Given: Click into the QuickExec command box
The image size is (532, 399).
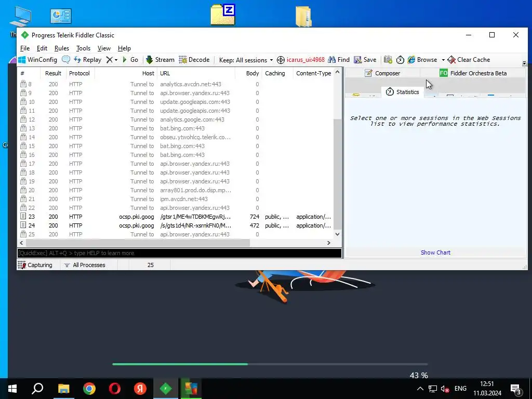Looking at the screenshot, I should pos(179,253).
